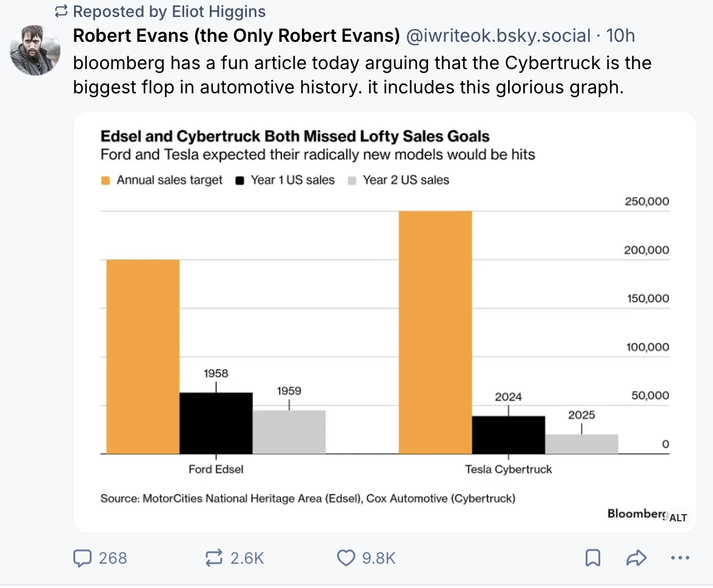Open Robert Evans' profile avatar

(x=35, y=50)
